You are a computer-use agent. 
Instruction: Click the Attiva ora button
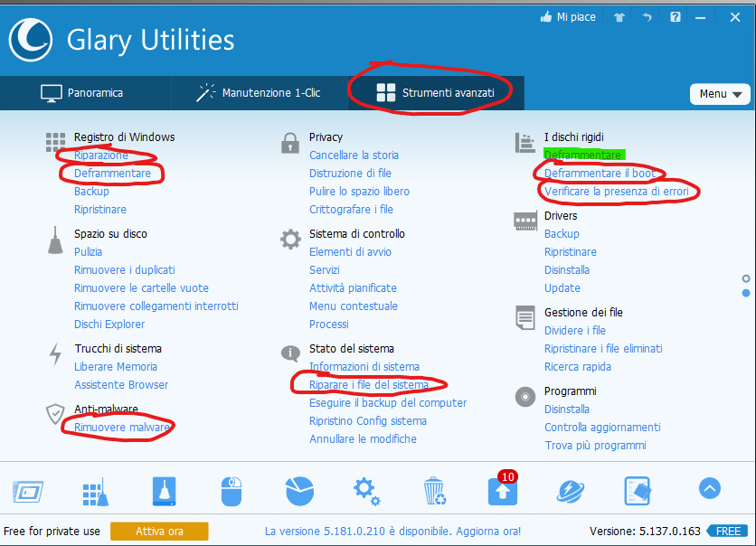[159, 531]
